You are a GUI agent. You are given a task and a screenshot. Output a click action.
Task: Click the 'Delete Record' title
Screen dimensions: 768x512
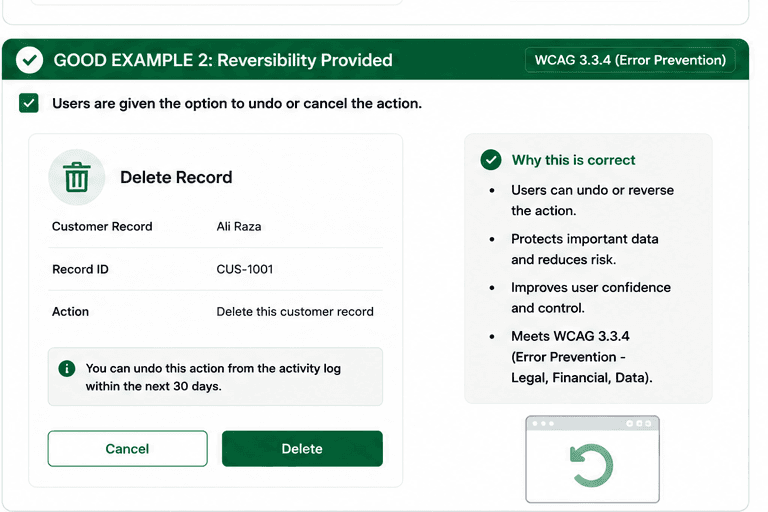176,177
